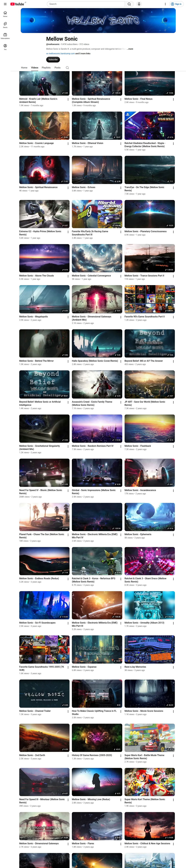This screenshot has height=868, width=186.
Task: Open the Posts tab
Action: pos(58,68)
